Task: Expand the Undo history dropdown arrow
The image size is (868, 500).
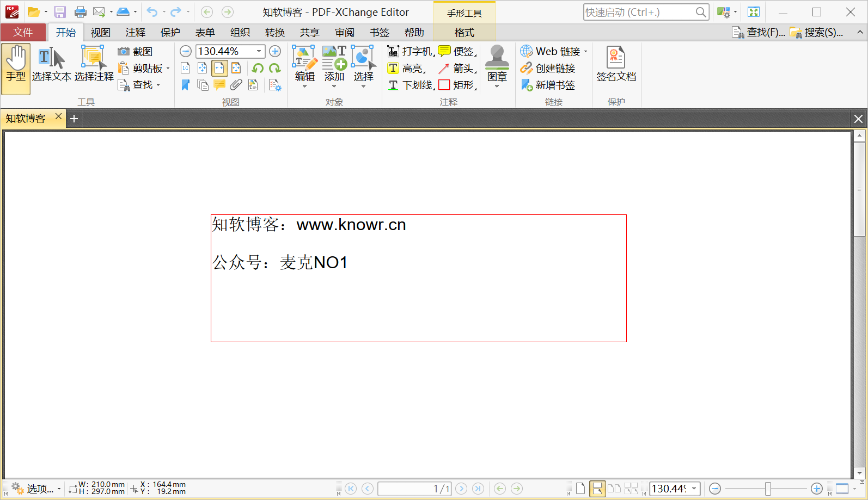Action: 164,12
